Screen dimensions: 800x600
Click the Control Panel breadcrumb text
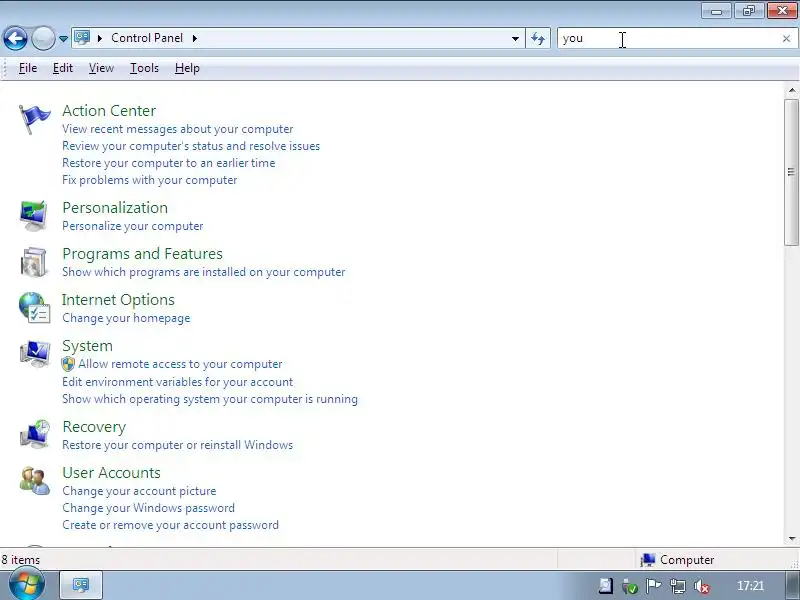pos(147,38)
